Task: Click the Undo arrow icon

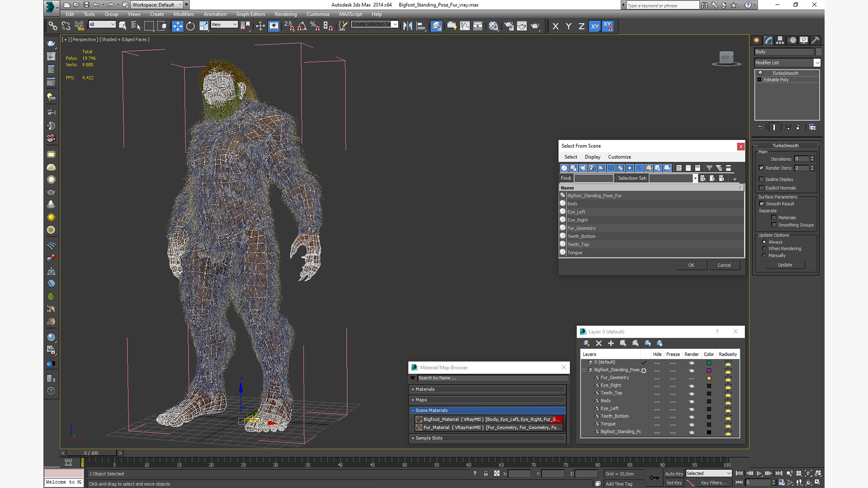Action: click(96, 5)
